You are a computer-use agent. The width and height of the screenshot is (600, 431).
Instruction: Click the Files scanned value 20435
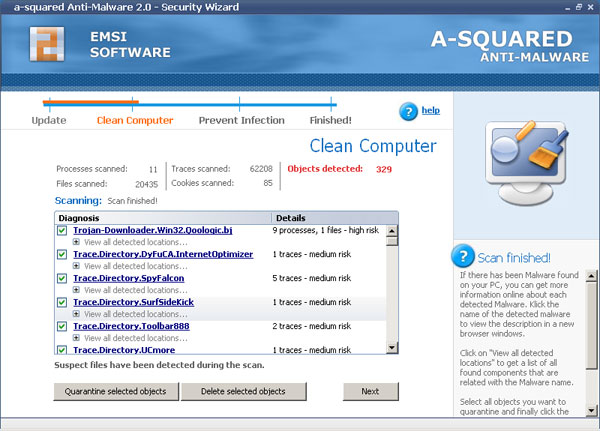coord(147,184)
